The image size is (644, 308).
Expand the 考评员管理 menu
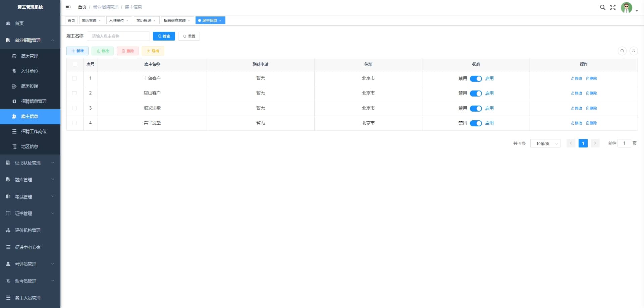30,264
